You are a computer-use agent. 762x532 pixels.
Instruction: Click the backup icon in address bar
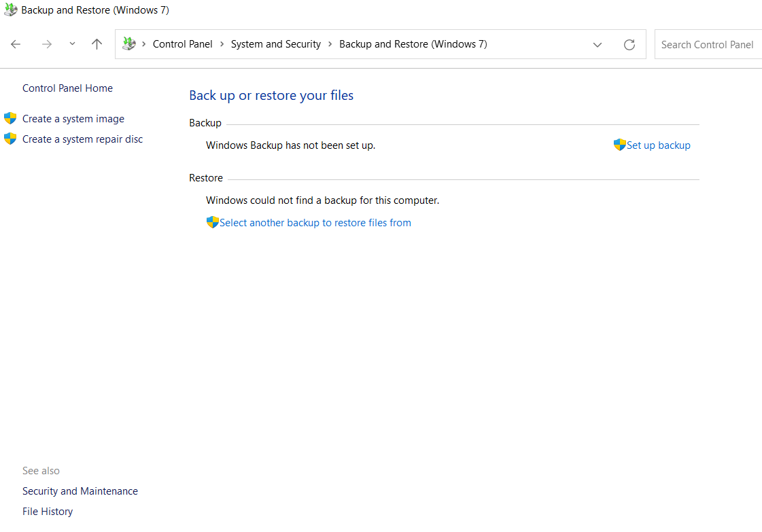(x=128, y=44)
